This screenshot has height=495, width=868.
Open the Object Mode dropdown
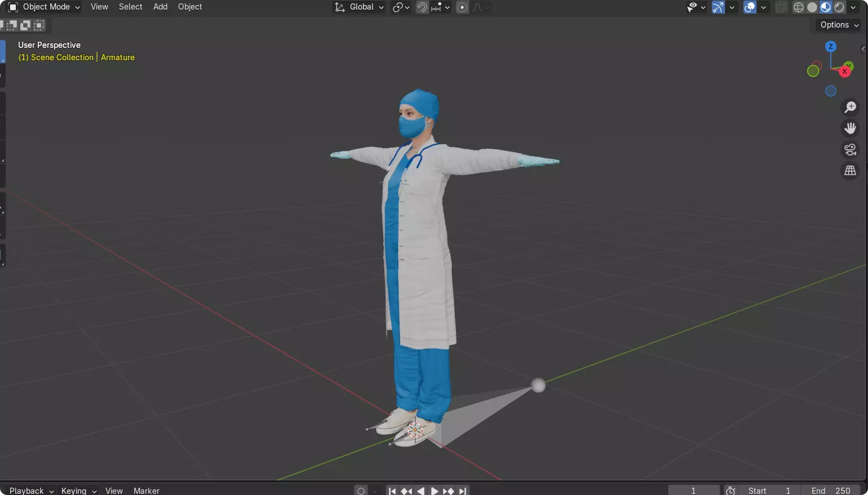click(44, 7)
